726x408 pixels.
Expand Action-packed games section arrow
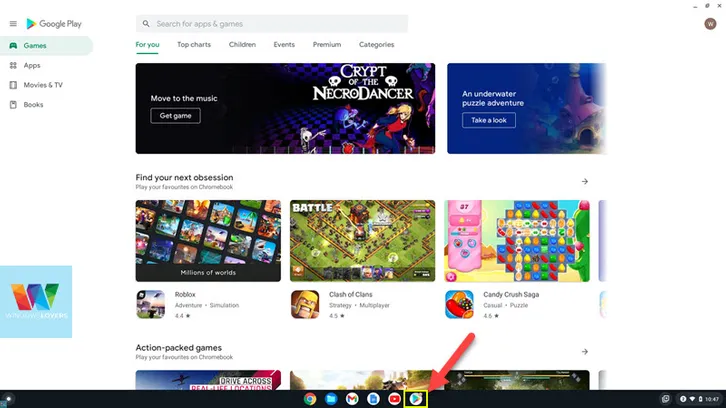(585, 352)
